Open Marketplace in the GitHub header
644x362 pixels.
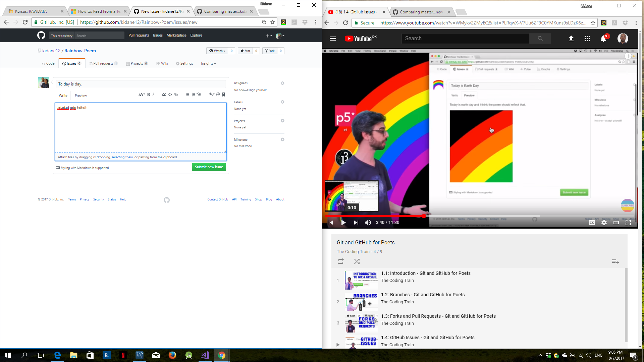(x=176, y=35)
